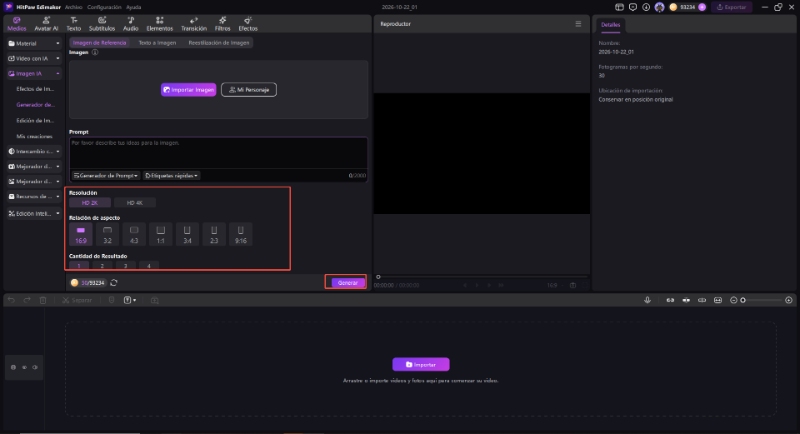The width and height of the screenshot is (800, 434).
Task: Click the Generar button
Action: click(x=347, y=283)
